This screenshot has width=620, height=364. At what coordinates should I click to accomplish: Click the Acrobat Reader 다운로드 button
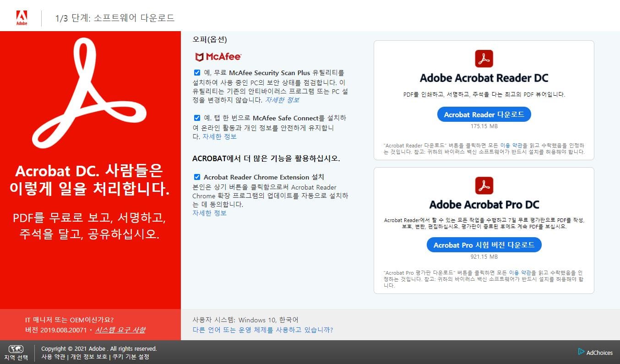[x=484, y=114]
